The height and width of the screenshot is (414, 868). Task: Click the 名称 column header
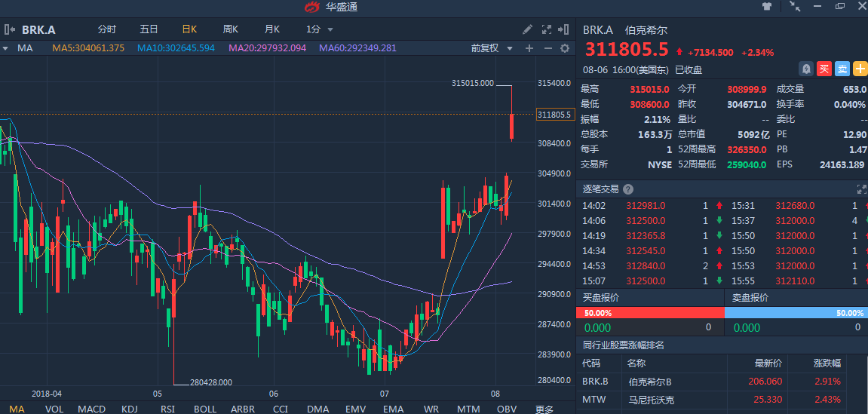point(636,363)
